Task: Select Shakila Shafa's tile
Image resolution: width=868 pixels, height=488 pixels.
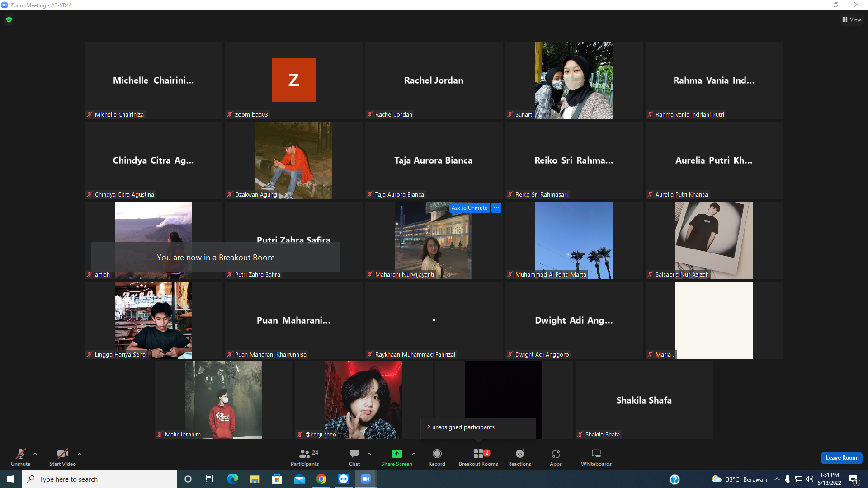Action: coord(644,400)
